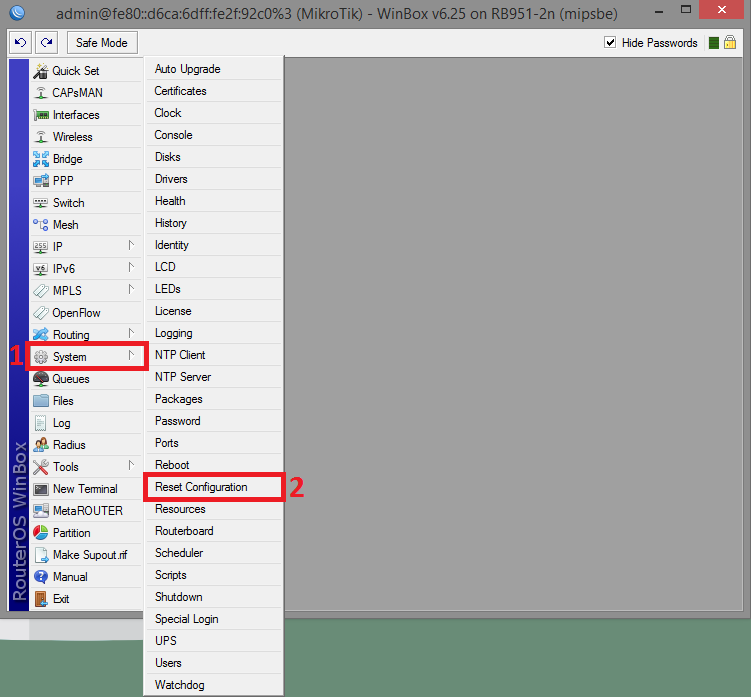
Task: Expand the IPv6 submenu arrow
Action: [131, 268]
